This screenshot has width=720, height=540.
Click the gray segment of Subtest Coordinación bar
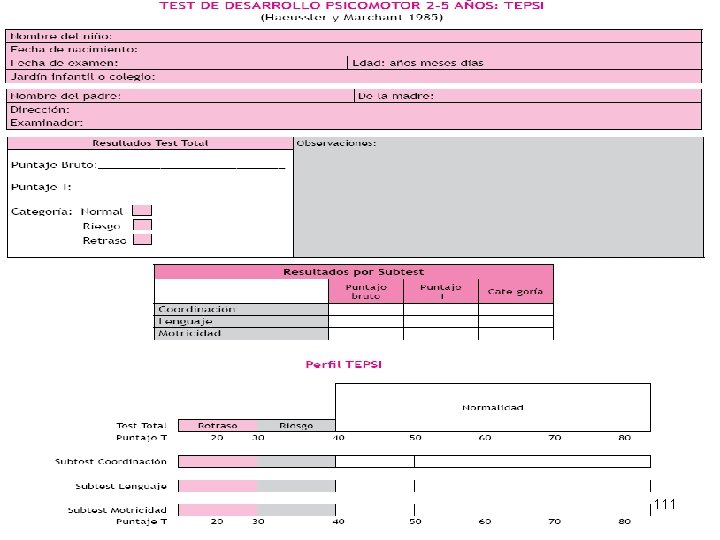pos(296,461)
